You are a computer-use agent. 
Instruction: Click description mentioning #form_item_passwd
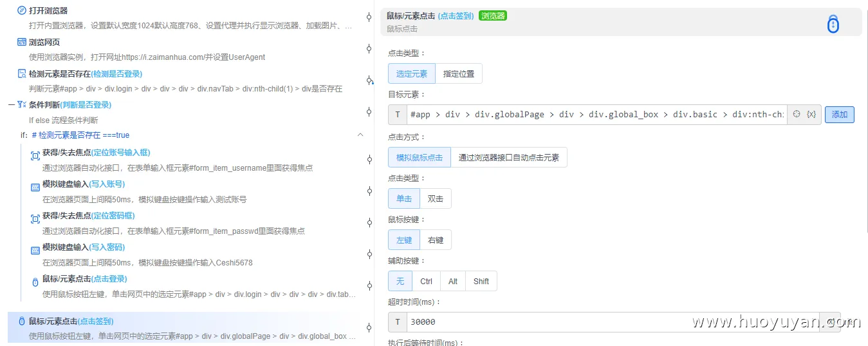point(174,231)
